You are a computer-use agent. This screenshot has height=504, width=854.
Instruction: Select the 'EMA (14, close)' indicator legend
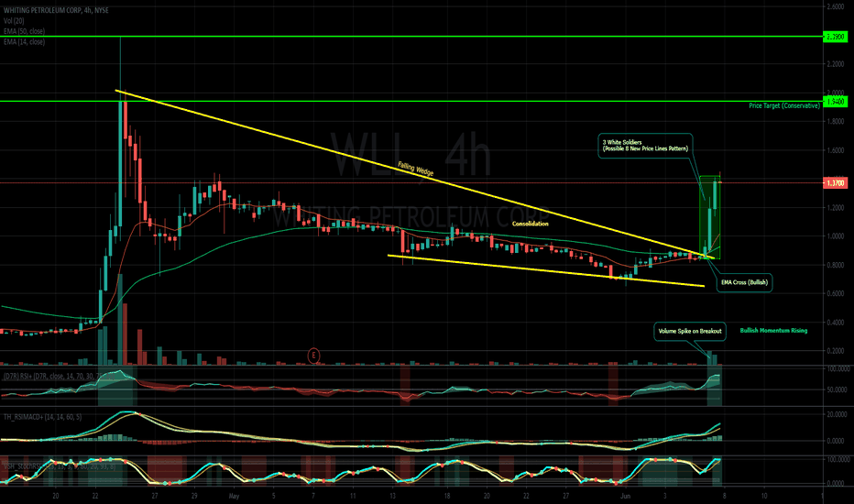point(24,41)
